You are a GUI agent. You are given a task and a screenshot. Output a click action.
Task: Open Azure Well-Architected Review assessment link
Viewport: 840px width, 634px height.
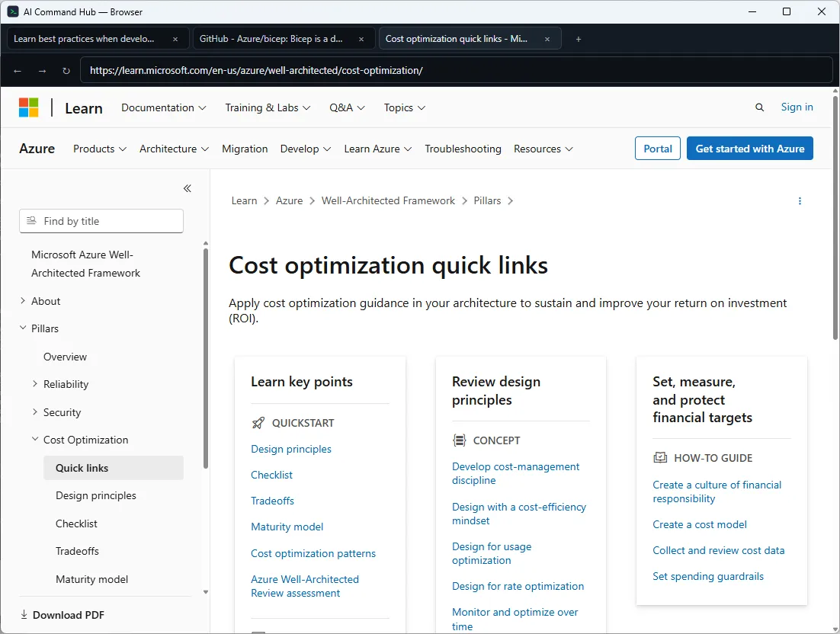pyautogui.click(x=304, y=586)
